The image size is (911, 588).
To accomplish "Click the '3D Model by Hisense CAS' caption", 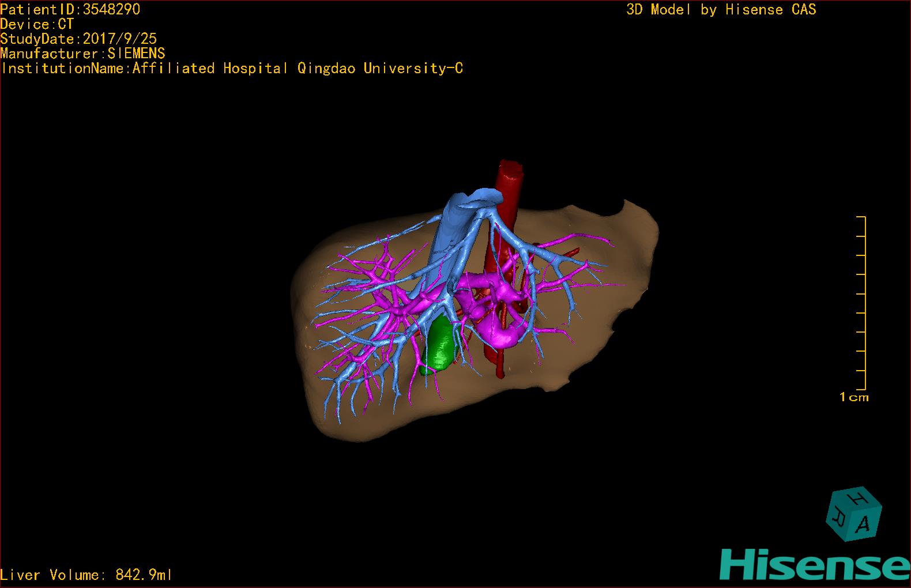I will coord(721,9).
